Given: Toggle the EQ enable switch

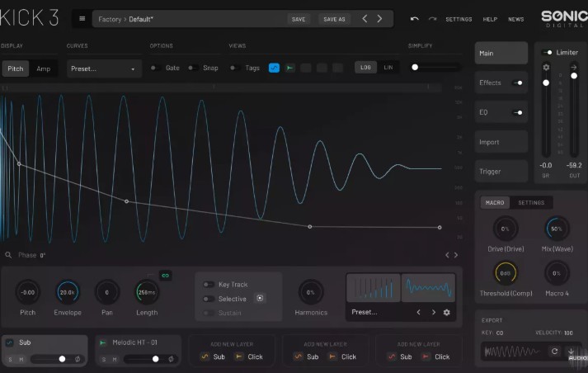Looking at the screenshot, I should point(518,112).
